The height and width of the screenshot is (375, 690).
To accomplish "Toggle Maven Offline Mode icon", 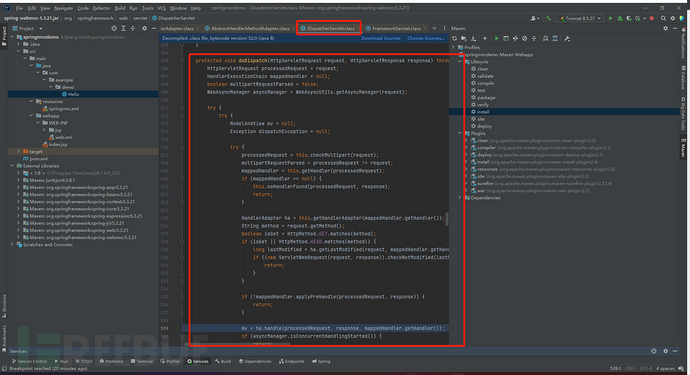I will tap(515, 38).
